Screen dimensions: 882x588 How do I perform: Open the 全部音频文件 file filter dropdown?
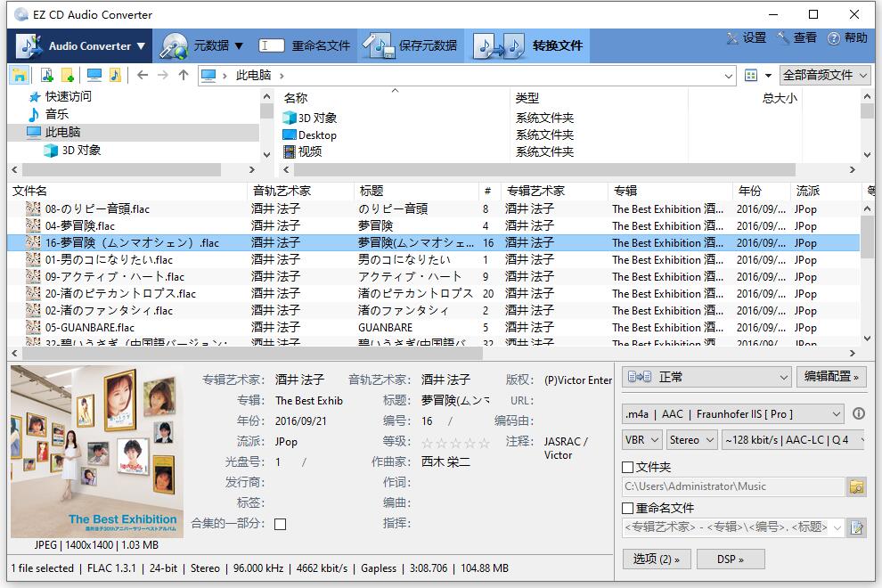click(825, 76)
